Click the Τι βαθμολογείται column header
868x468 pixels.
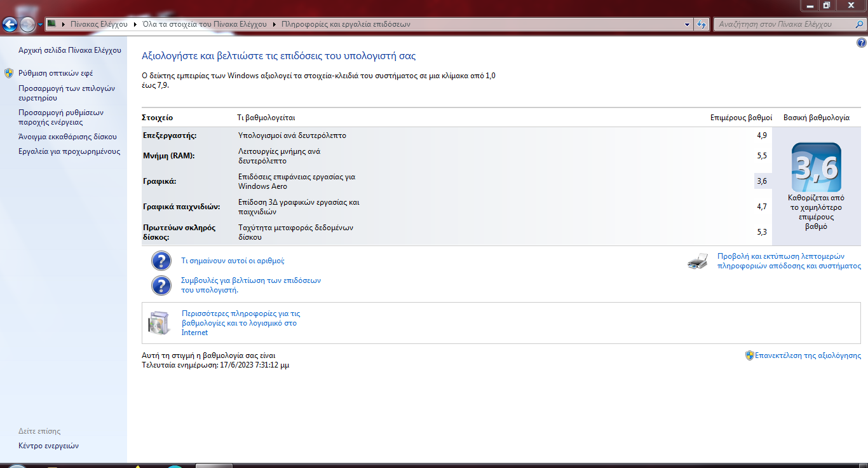coord(266,118)
